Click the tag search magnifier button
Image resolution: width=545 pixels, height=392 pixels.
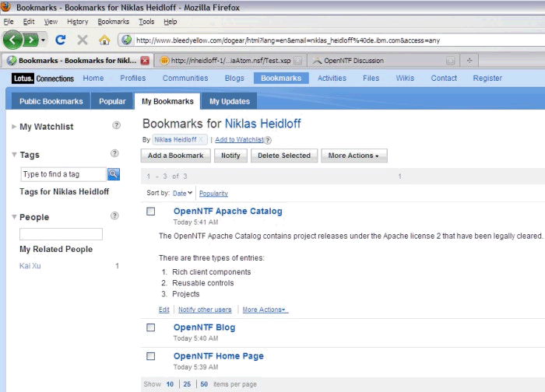114,174
